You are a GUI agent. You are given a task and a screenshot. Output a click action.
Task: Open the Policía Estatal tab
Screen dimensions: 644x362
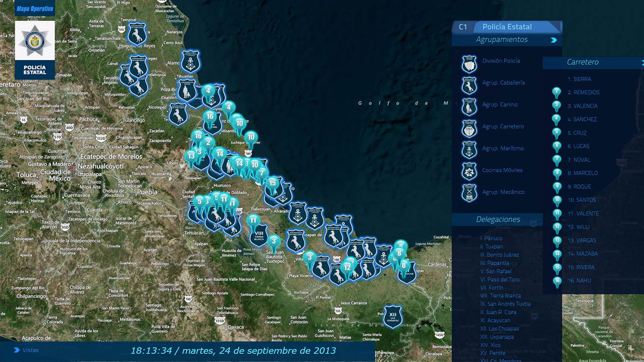tap(507, 27)
